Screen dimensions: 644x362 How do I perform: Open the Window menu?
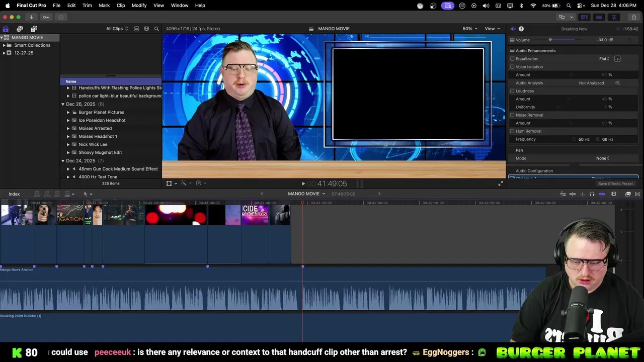pyautogui.click(x=180, y=6)
